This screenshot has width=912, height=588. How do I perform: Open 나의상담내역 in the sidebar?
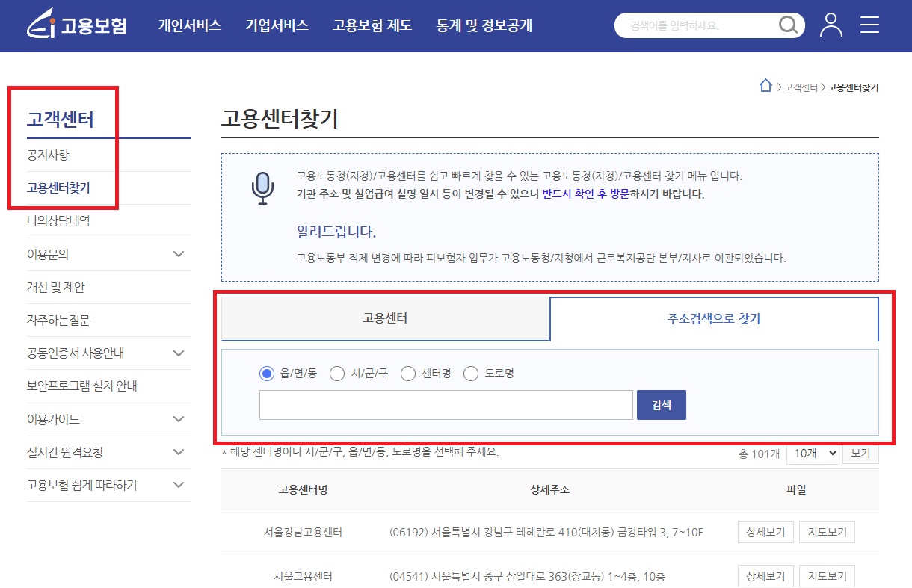tap(58, 221)
